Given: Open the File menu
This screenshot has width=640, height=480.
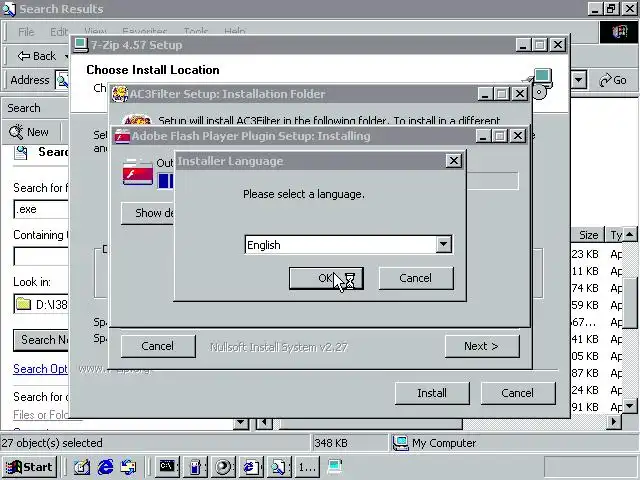Looking at the screenshot, I should click(26, 32).
